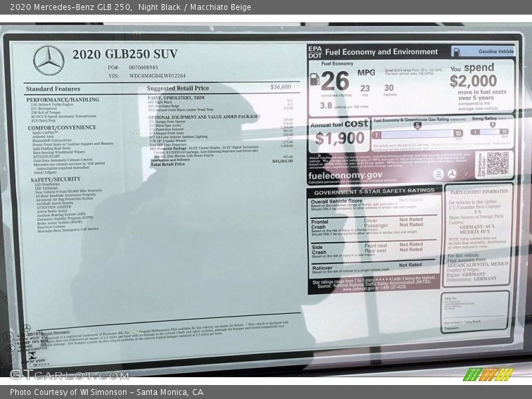Click the small Mercedes star at sticker bottom-left
Screen dimensions: 532x399
pyautogui.click(x=27, y=328)
